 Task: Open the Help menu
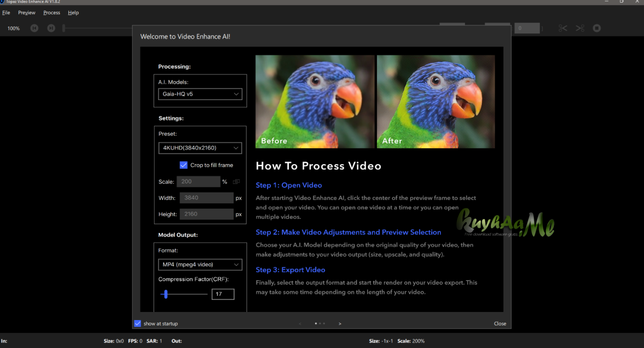point(73,13)
